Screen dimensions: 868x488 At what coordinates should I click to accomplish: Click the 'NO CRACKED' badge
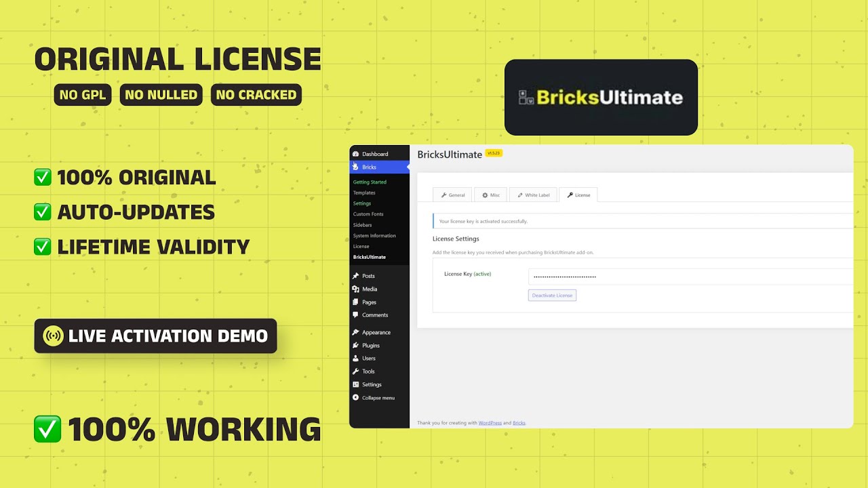coord(256,95)
